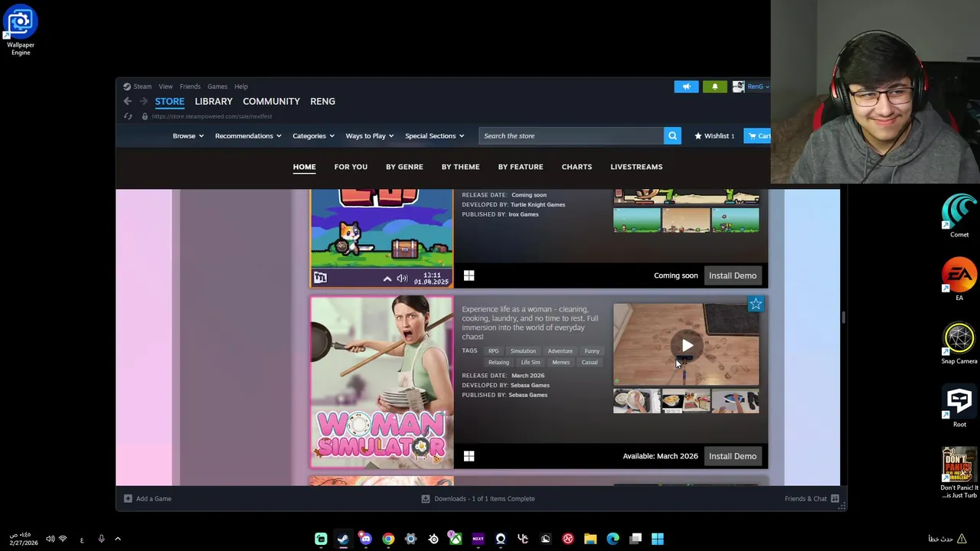The width and height of the screenshot is (980, 551).
Task: Open the Cart button
Action: 759,135
